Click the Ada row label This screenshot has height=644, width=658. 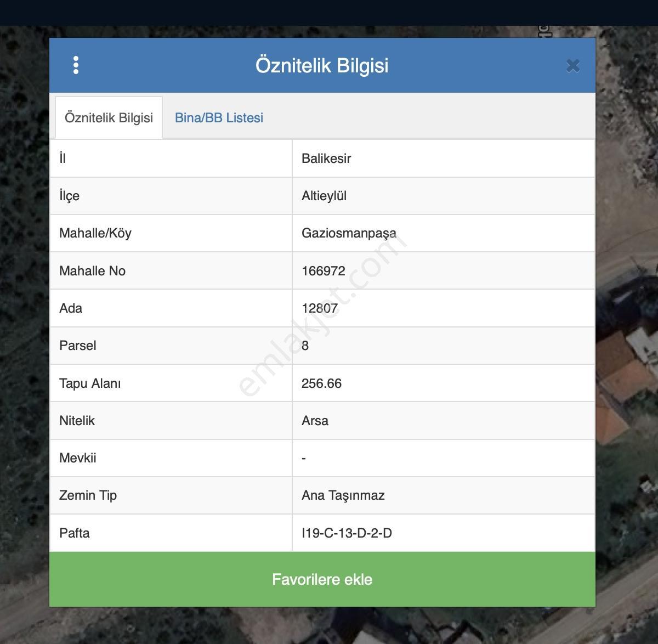click(x=71, y=308)
